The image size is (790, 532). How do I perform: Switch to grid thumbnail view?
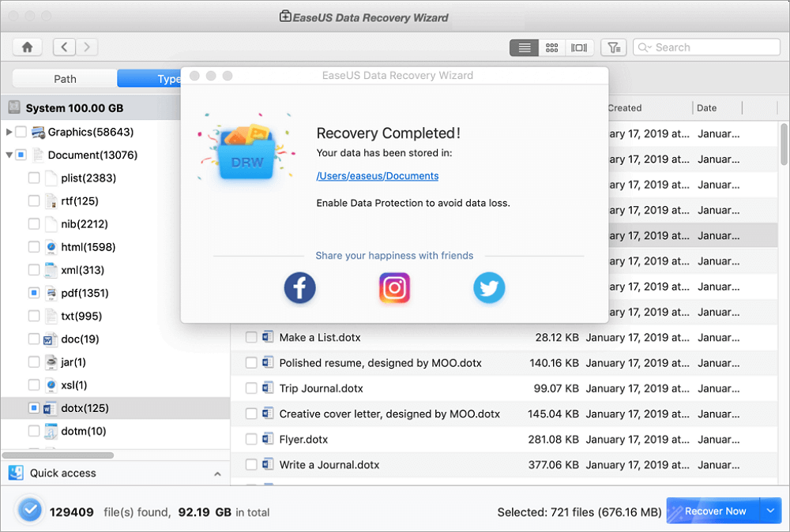[552, 48]
